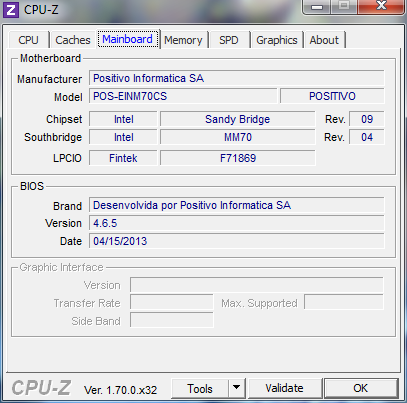
Task: Click the Manufacturer label
Action: click(x=49, y=79)
